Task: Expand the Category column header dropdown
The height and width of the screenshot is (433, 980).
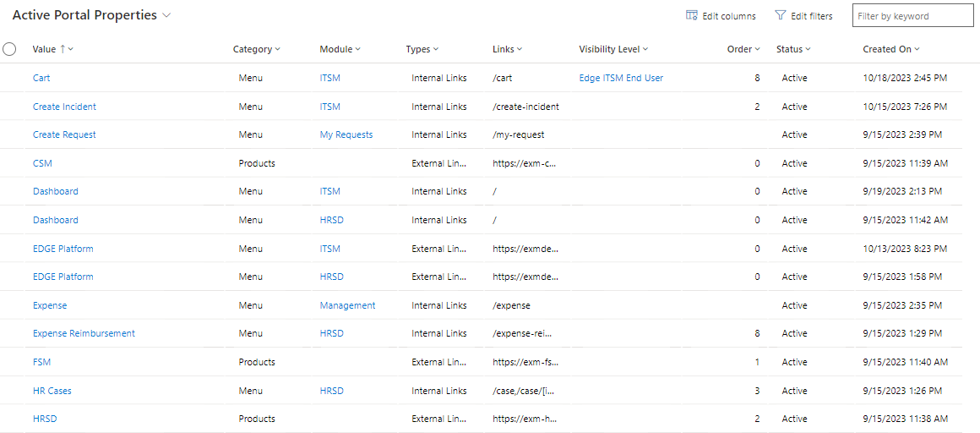Action: pyautogui.click(x=277, y=50)
